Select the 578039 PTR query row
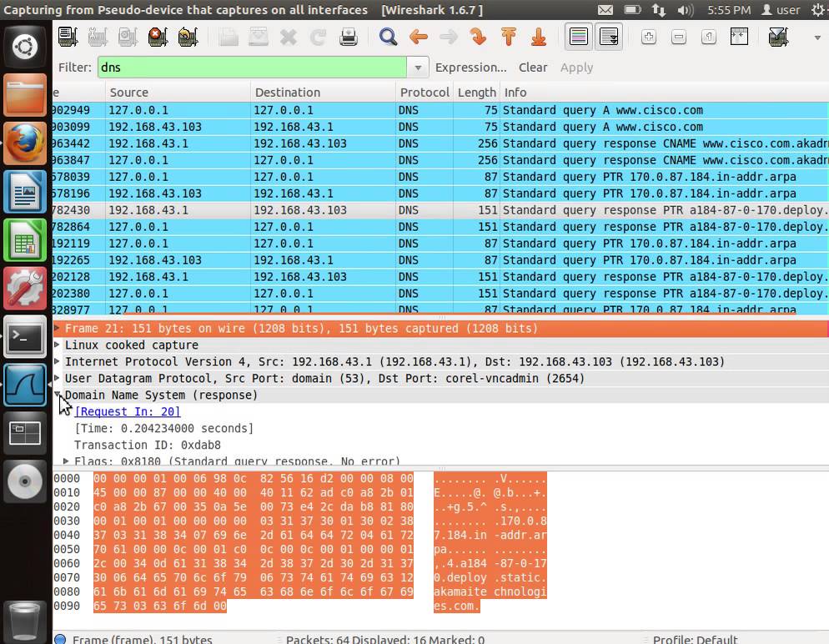This screenshot has height=644, width=829. (440, 177)
